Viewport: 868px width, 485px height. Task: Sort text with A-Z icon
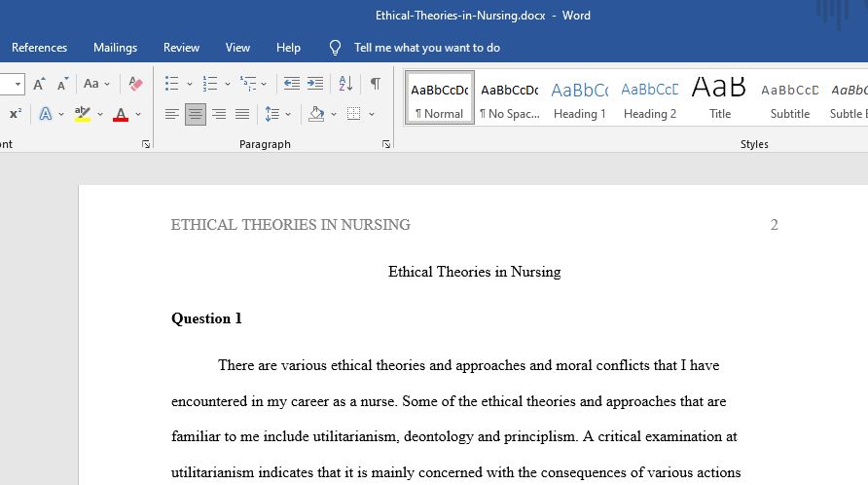coord(346,84)
